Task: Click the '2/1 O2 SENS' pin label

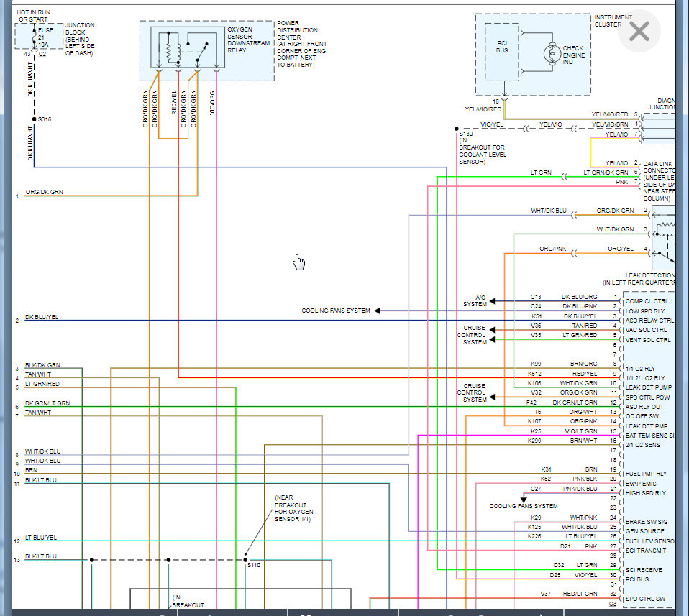Action: pos(643,445)
